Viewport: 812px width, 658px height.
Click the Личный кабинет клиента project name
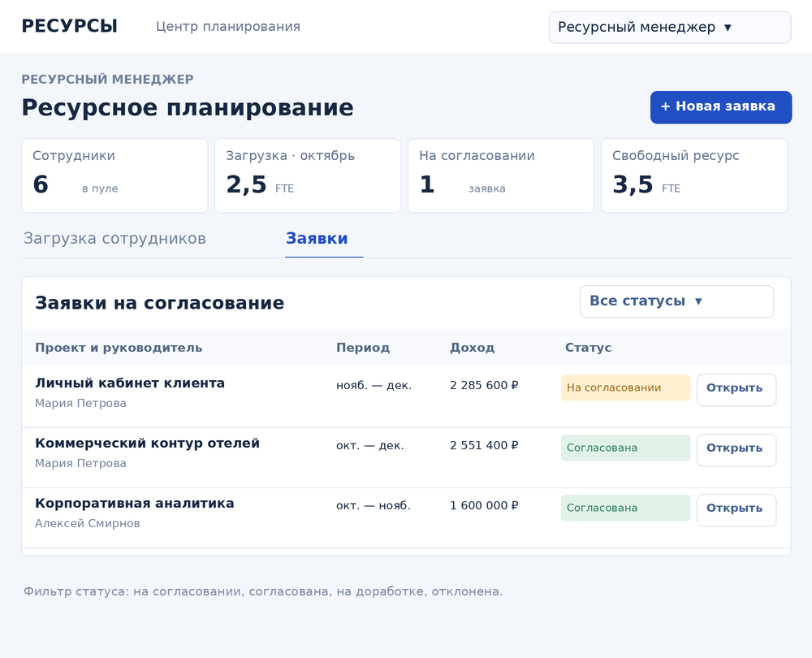(130, 383)
